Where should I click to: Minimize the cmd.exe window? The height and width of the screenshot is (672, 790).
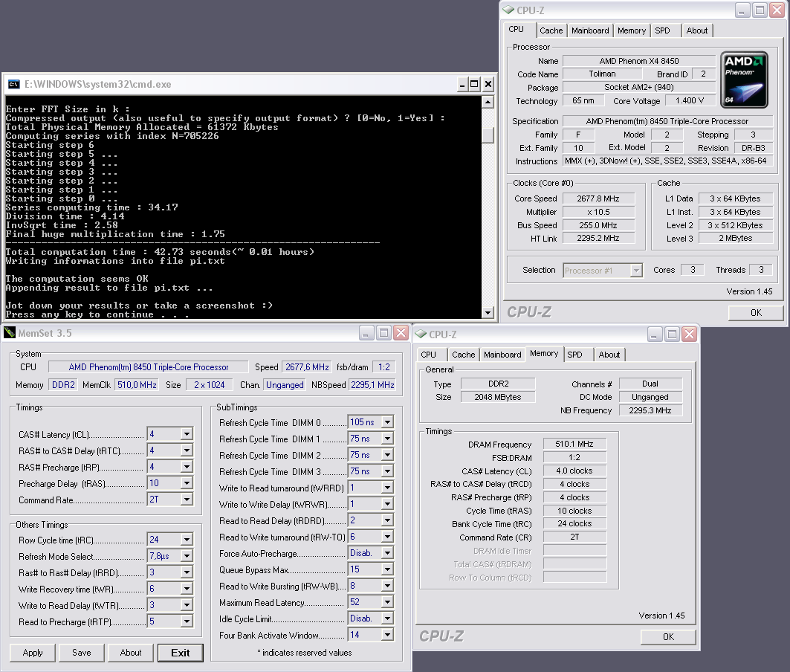462,84
